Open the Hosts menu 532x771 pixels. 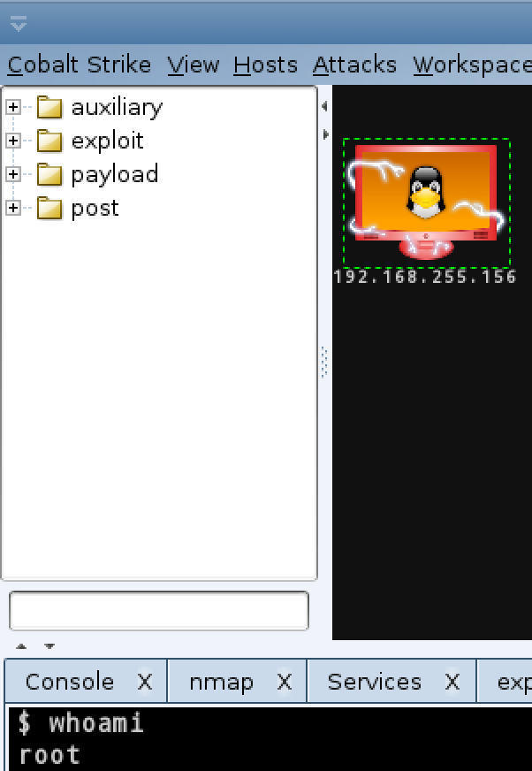(x=265, y=65)
